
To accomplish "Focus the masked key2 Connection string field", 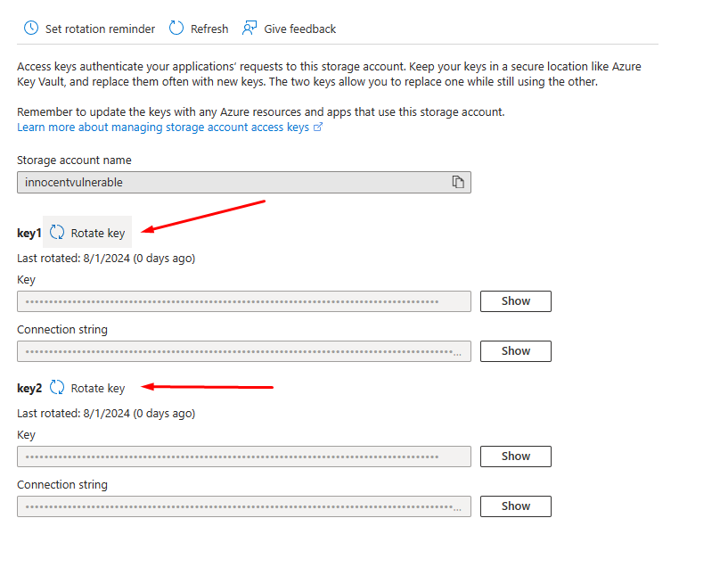I will coord(243,506).
